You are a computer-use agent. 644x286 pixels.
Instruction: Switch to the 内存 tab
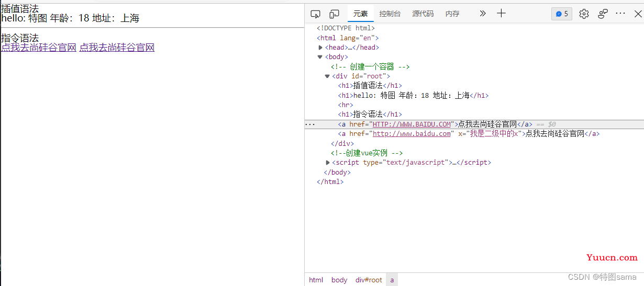click(x=452, y=14)
